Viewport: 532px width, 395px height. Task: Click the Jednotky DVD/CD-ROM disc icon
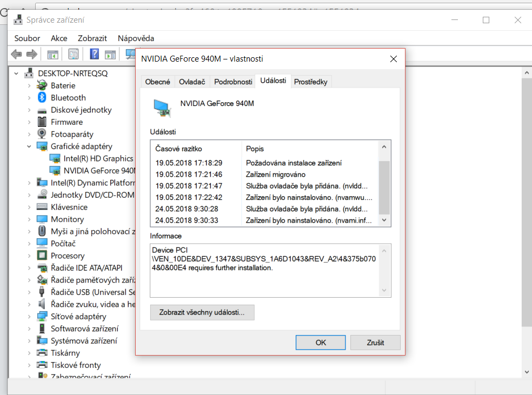42,195
